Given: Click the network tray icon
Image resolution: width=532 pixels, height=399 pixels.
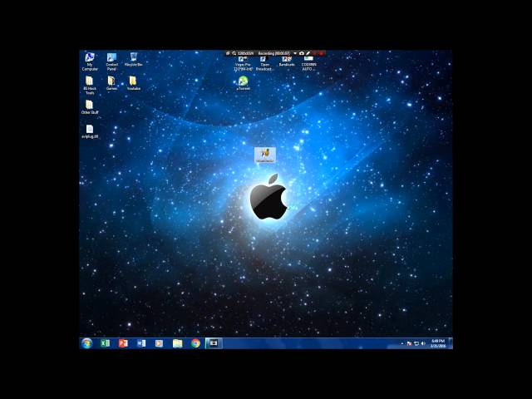Looking at the screenshot, I should coord(416,343).
